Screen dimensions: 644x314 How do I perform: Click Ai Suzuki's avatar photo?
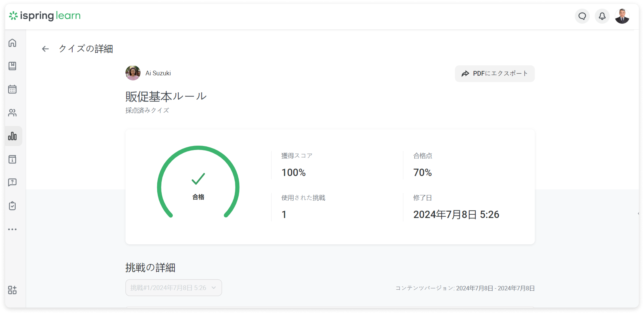click(133, 73)
